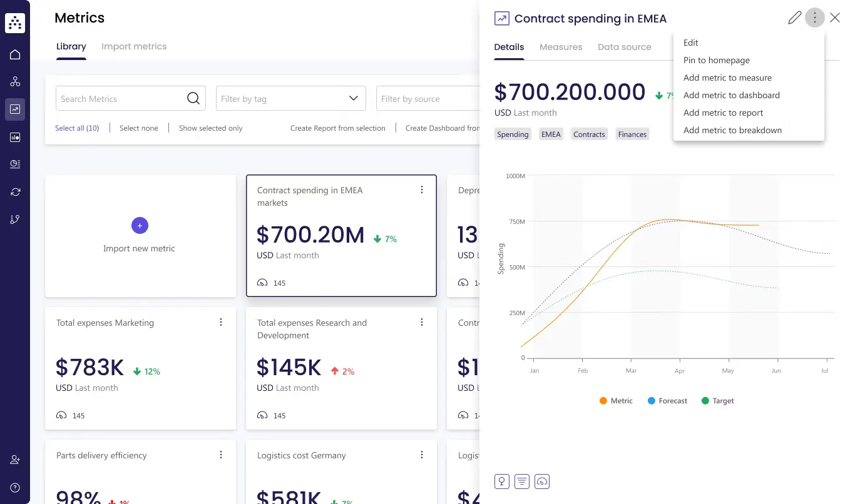Click Create Report from selection

click(338, 128)
